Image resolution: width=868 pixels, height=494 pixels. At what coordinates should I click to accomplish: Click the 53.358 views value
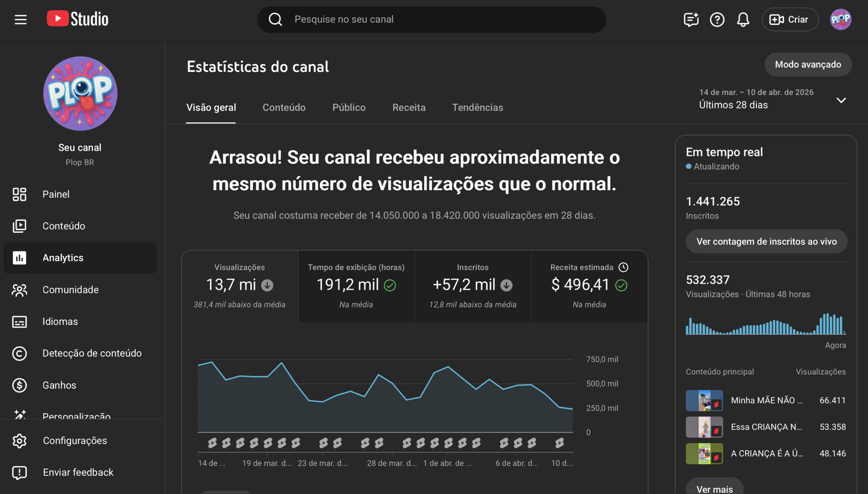click(x=833, y=427)
